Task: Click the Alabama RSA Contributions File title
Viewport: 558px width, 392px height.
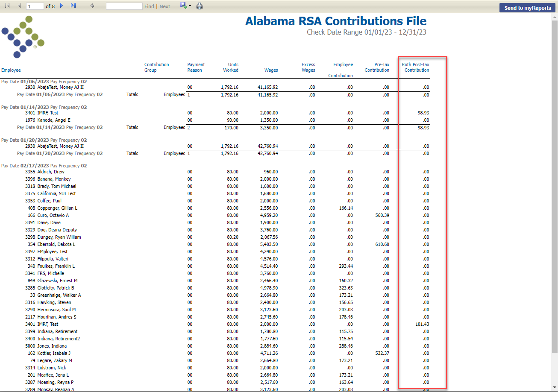Action: coord(336,21)
